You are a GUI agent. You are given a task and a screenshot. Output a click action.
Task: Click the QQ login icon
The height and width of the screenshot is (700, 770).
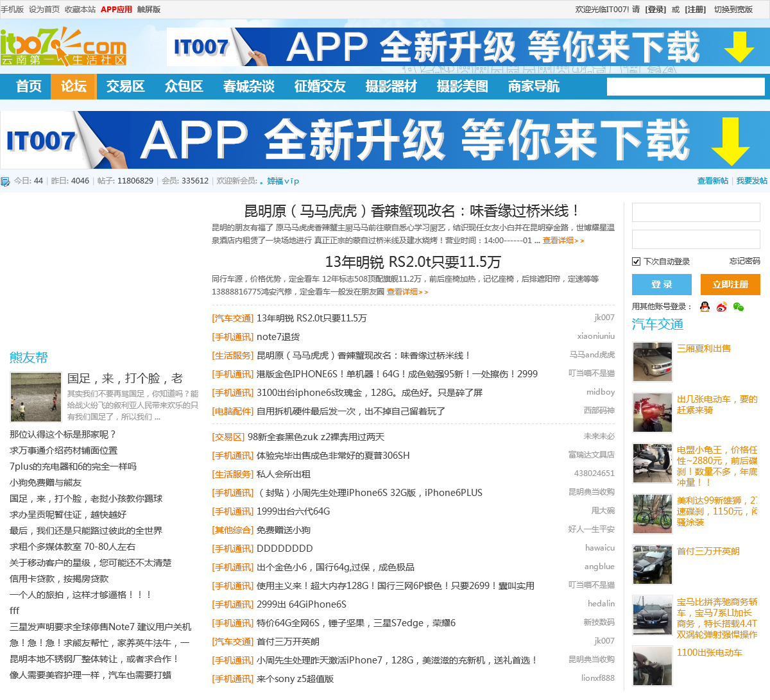pos(705,307)
